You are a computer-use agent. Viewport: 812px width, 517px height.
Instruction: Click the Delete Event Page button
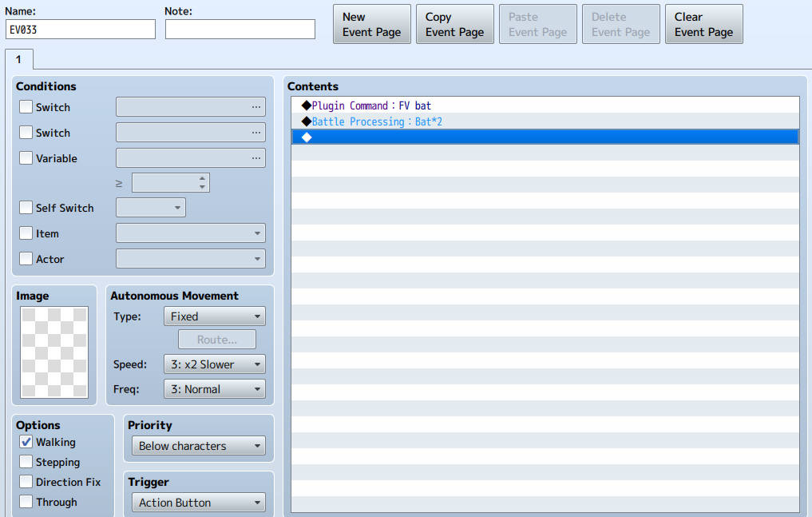(621, 24)
